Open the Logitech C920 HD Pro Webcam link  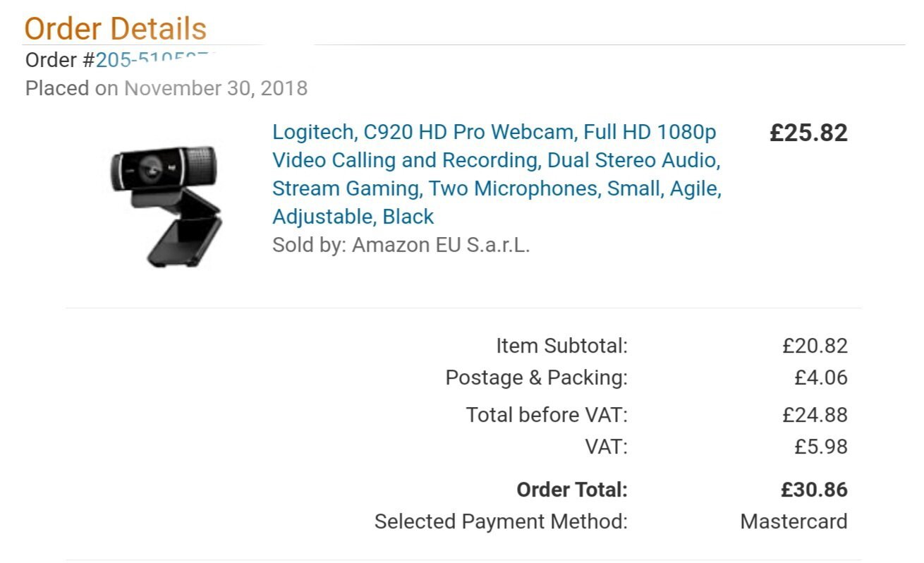click(494, 133)
